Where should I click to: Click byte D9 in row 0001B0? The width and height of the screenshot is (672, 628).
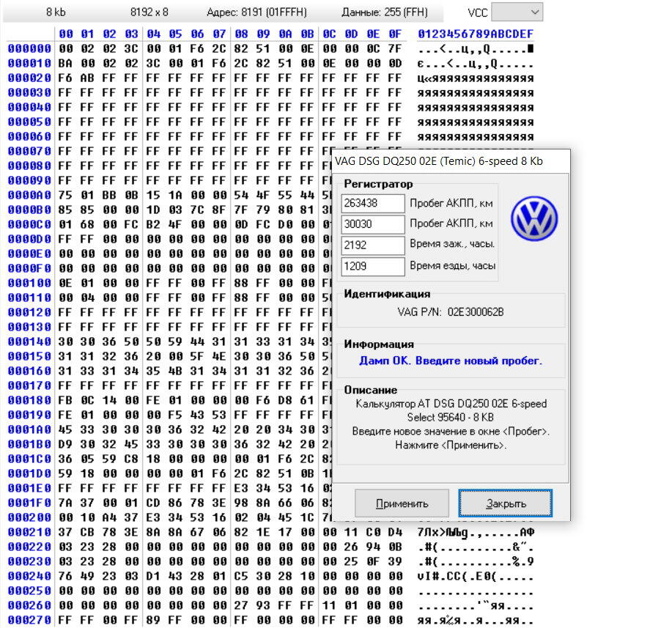coord(65,444)
